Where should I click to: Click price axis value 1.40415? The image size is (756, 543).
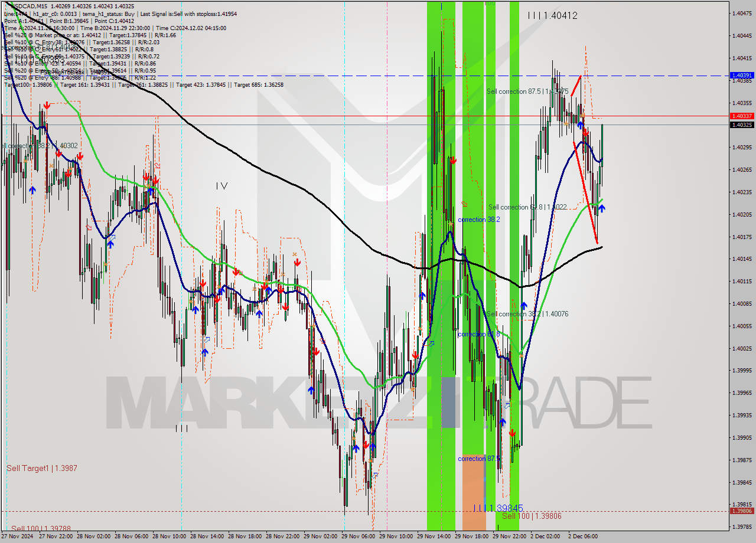[x=742, y=58]
